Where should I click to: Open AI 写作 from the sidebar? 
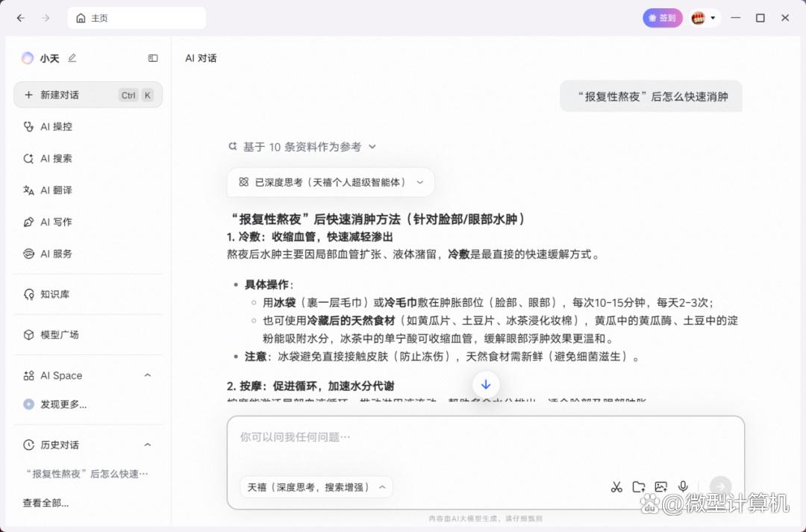pyautogui.click(x=56, y=222)
